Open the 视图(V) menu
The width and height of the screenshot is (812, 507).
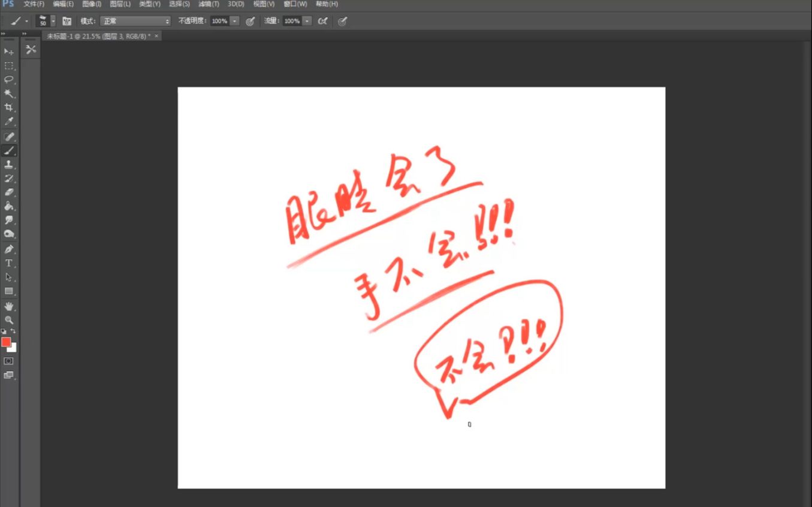click(x=264, y=4)
